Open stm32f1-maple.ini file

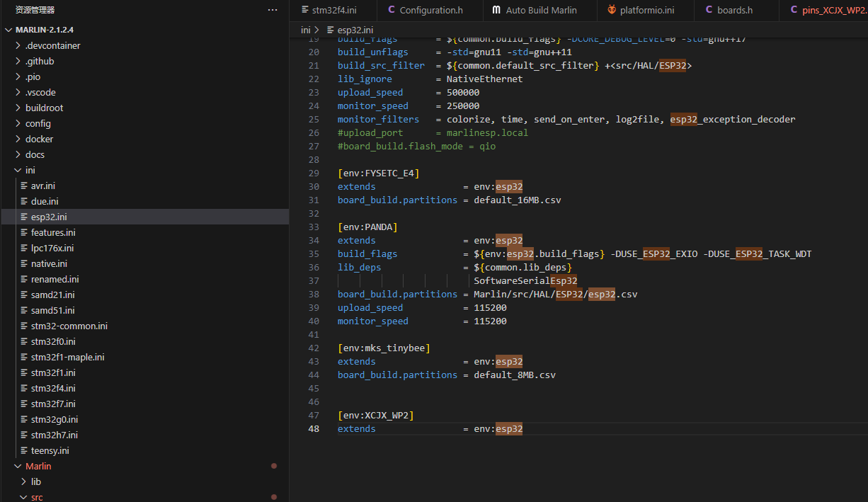(x=144, y=357)
